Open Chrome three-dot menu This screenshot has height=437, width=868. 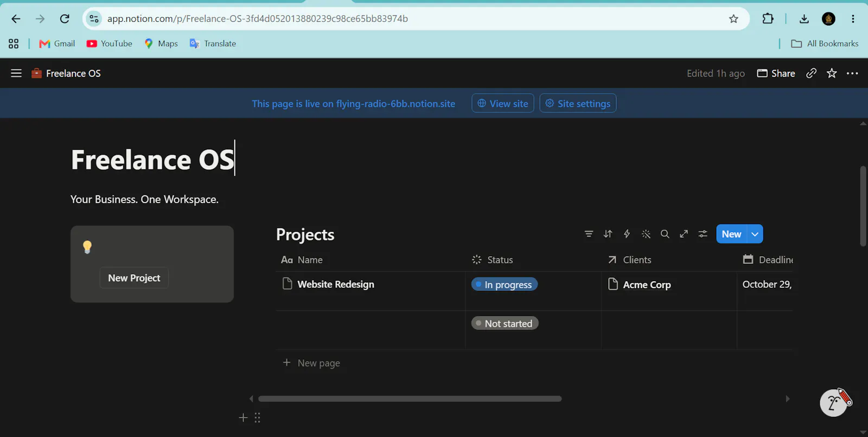[x=853, y=19]
